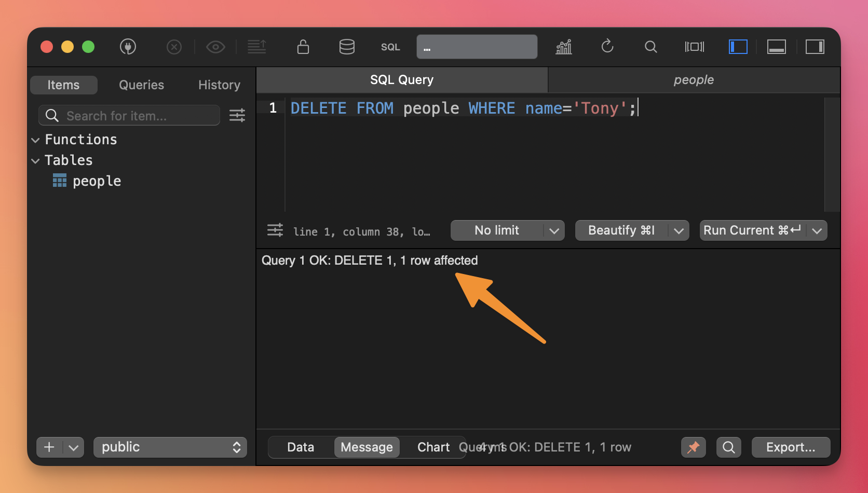Click the Export... button
Screen dimensions: 868x493
[x=791, y=447]
